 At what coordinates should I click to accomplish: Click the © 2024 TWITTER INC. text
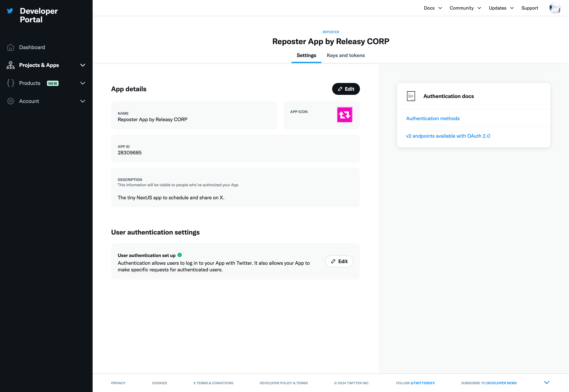(x=351, y=383)
